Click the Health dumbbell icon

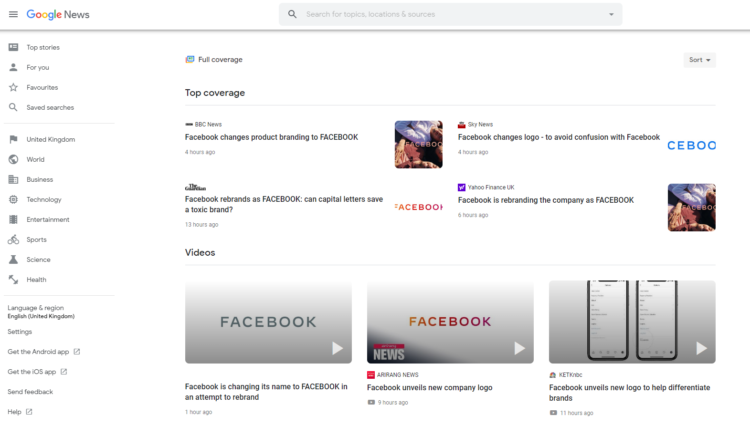coord(13,279)
